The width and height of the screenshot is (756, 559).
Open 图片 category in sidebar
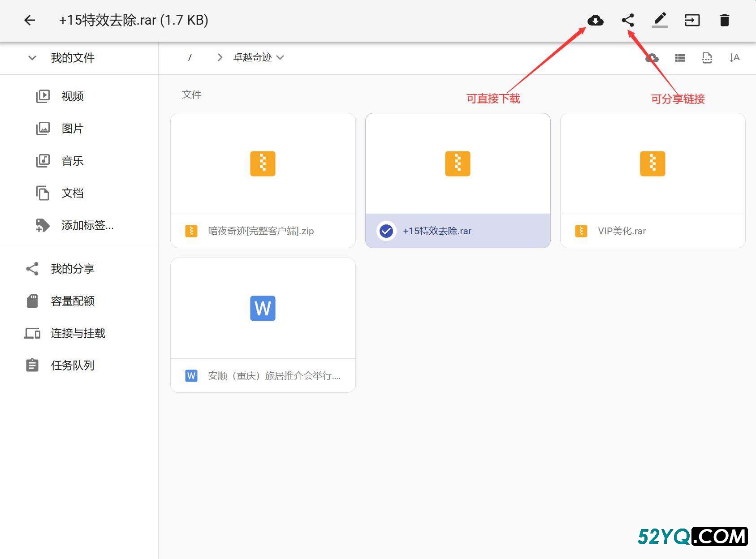pyautogui.click(x=73, y=129)
